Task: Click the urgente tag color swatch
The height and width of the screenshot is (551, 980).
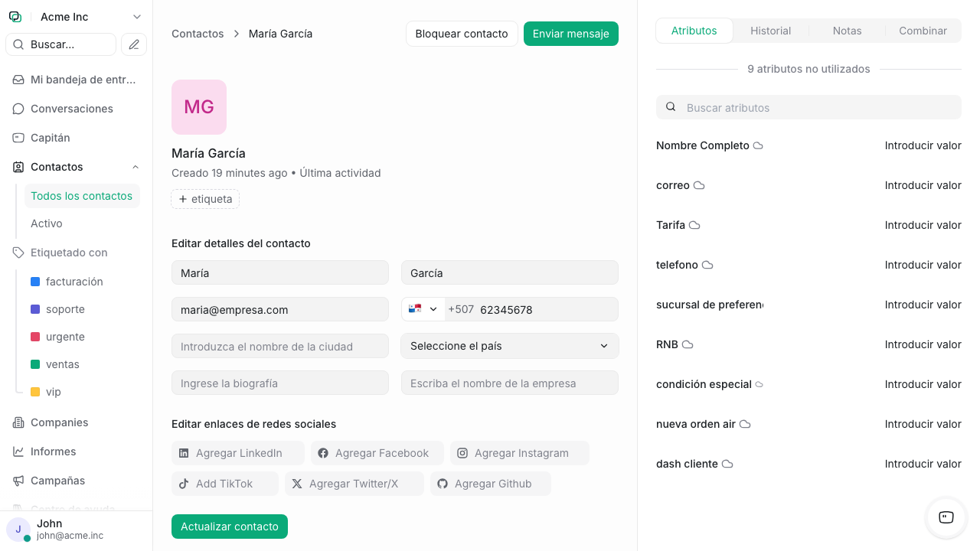Action: coord(34,337)
